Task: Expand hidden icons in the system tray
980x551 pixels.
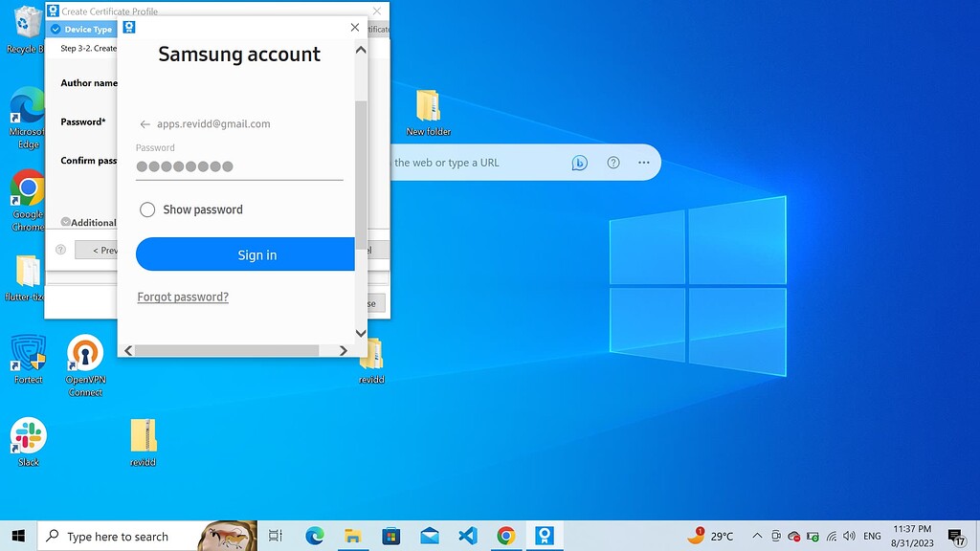Action: coord(755,536)
